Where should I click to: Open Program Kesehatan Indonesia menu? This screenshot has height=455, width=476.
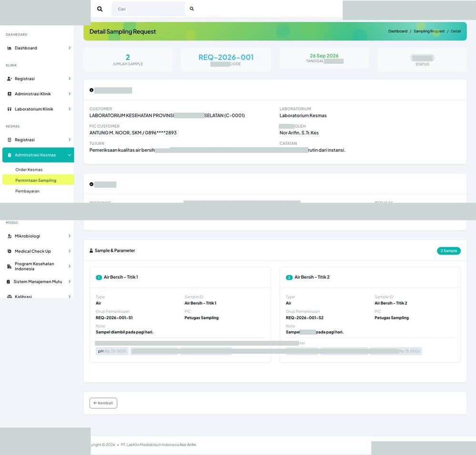tap(38, 266)
